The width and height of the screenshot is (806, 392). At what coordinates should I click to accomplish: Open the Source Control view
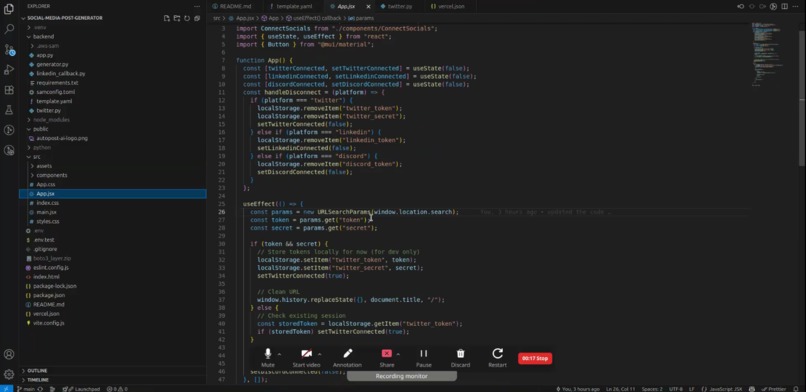(x=9, y=49)
